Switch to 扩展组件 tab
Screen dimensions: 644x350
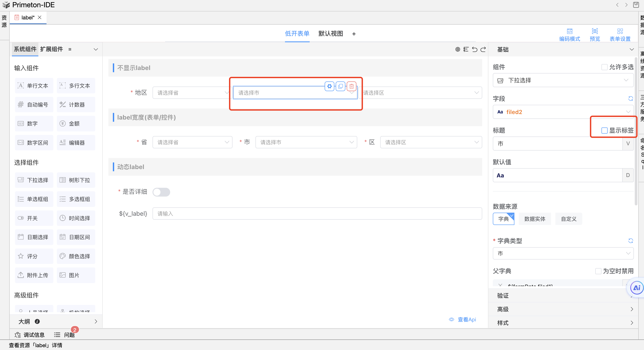[52, 49]
